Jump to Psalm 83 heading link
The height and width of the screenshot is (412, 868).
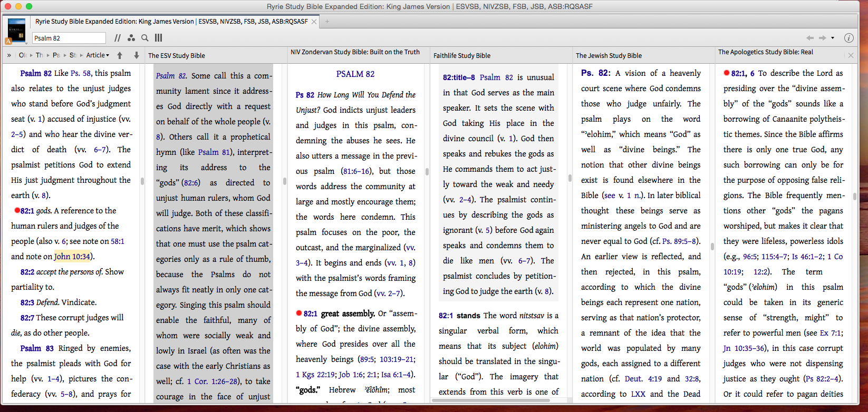(37, 348)
